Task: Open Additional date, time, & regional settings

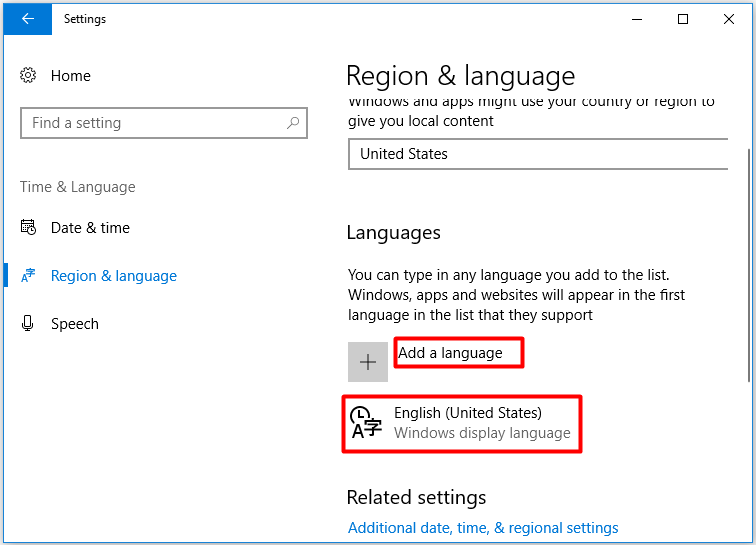Action: pyautogui.click(x=483, y=528)
